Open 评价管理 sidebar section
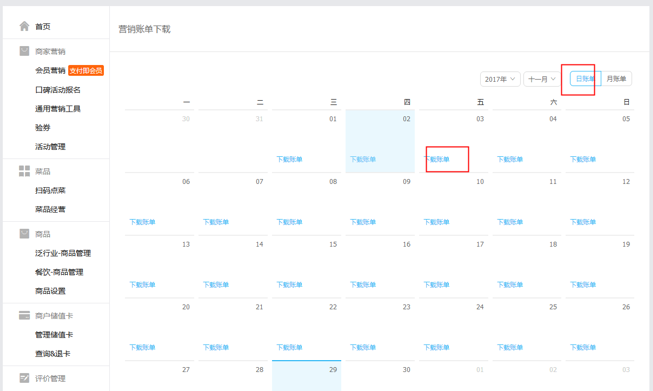Screen dimensions: 653x391 (50, 379)
